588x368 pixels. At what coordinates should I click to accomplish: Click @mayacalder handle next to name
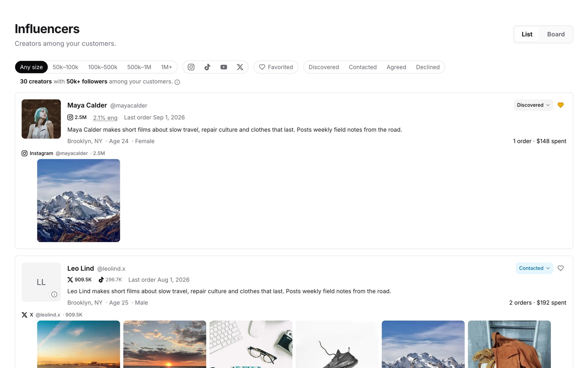[x=129, y=106]
